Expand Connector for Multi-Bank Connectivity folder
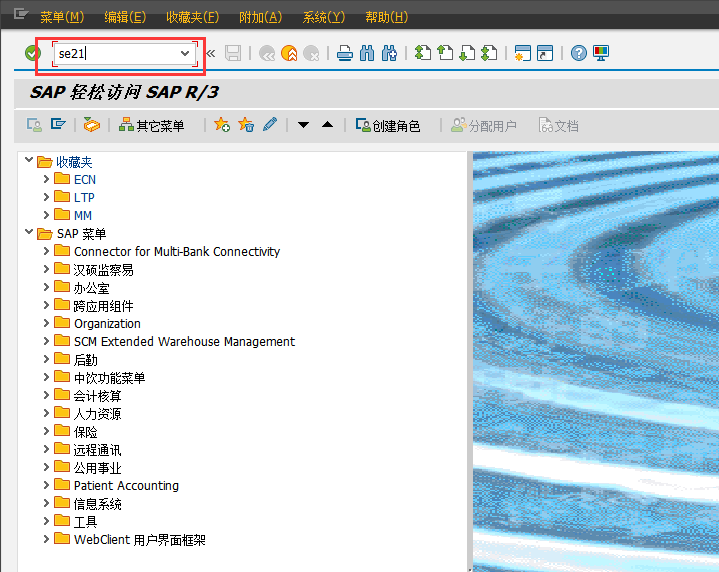 click(46, 251)
